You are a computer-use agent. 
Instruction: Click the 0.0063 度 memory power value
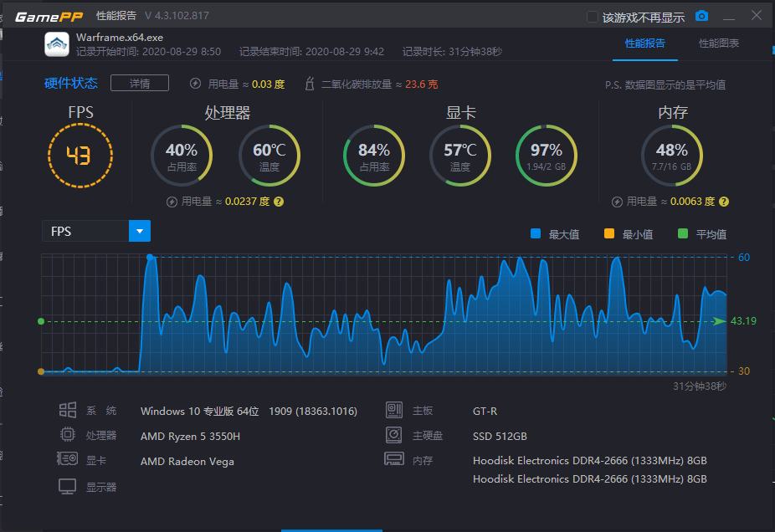[x=692, y=202]
